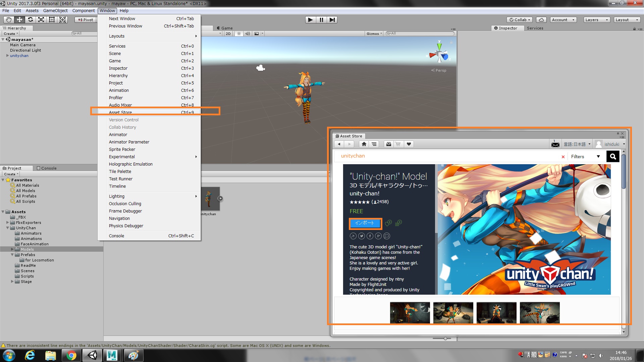
Task: Switch to the Services tab
Action: point(535,28)
